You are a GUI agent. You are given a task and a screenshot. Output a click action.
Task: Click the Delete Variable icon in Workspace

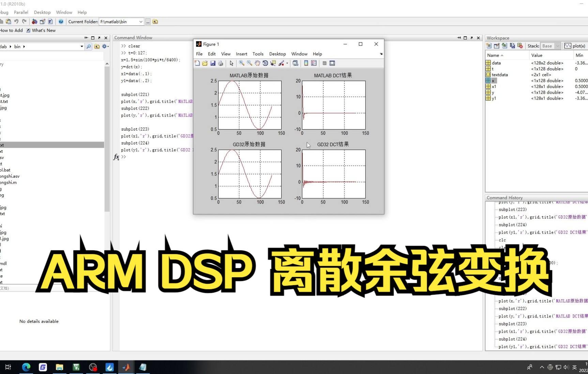[x=520, y=46]
